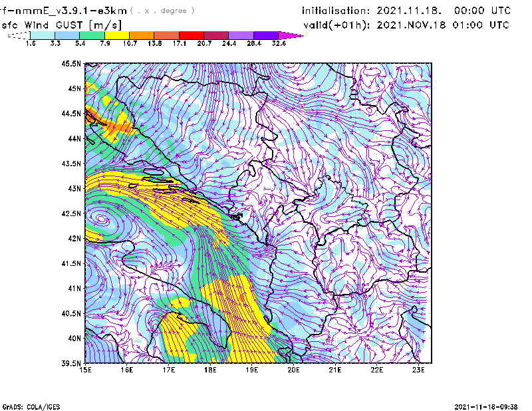
Task: Click the cyclone swirl center near 42.5N 15E
Action: coord(101,219)
